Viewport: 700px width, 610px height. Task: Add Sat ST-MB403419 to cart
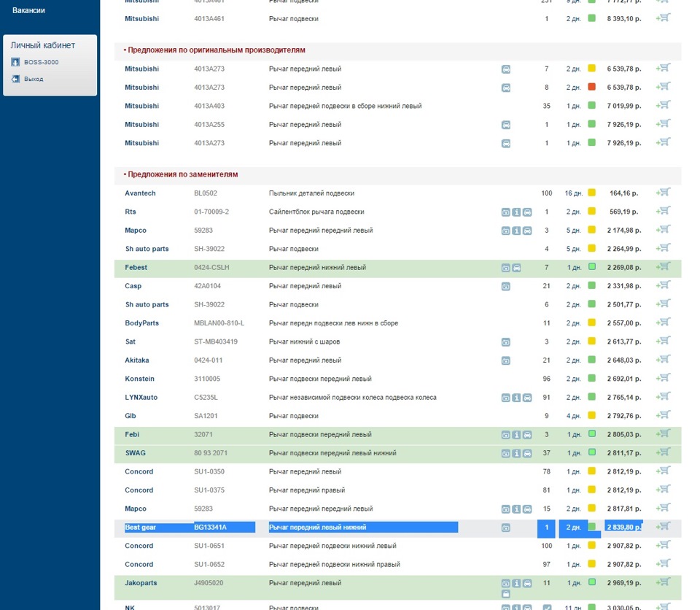[664, 341]
